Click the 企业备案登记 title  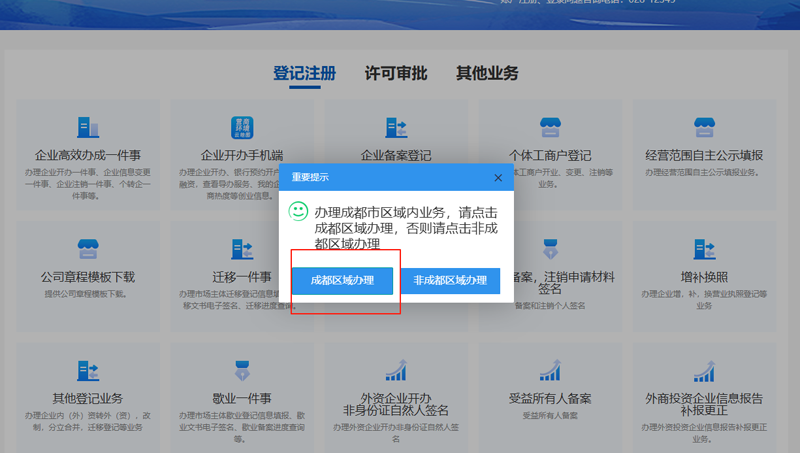(x=396, y=155)
